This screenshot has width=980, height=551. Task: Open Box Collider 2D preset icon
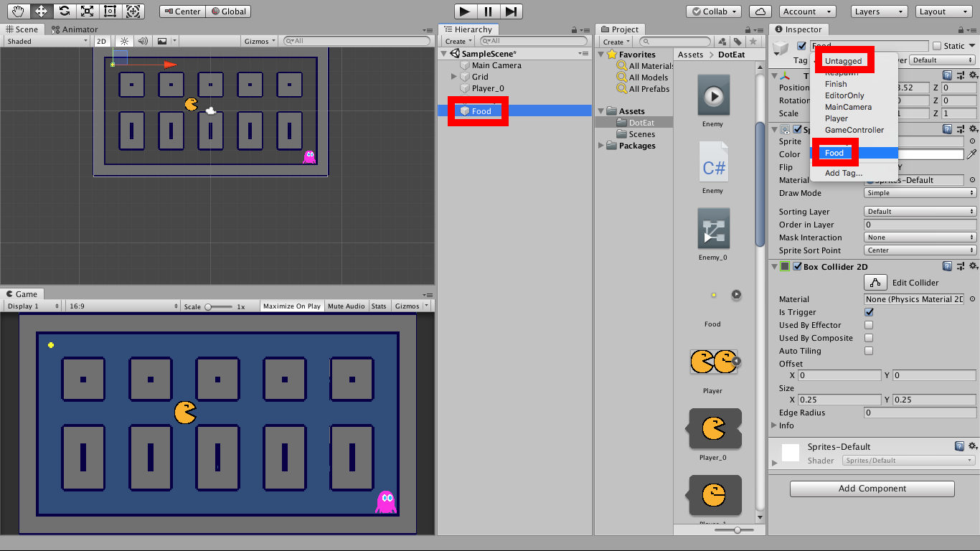tap(961, 266)
